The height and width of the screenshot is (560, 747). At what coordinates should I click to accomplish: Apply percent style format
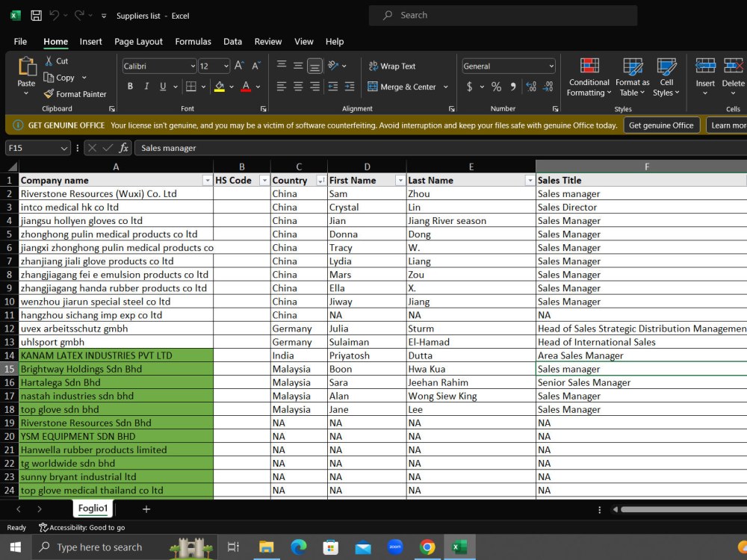(497, 87)
